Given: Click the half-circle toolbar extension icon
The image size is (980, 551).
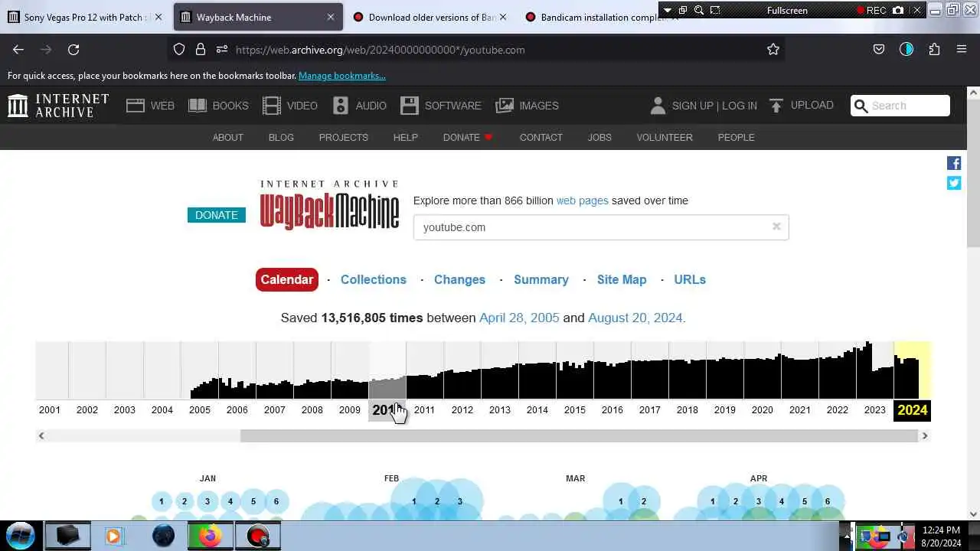Looking at the screenshot, I should [x=906, y=50].
